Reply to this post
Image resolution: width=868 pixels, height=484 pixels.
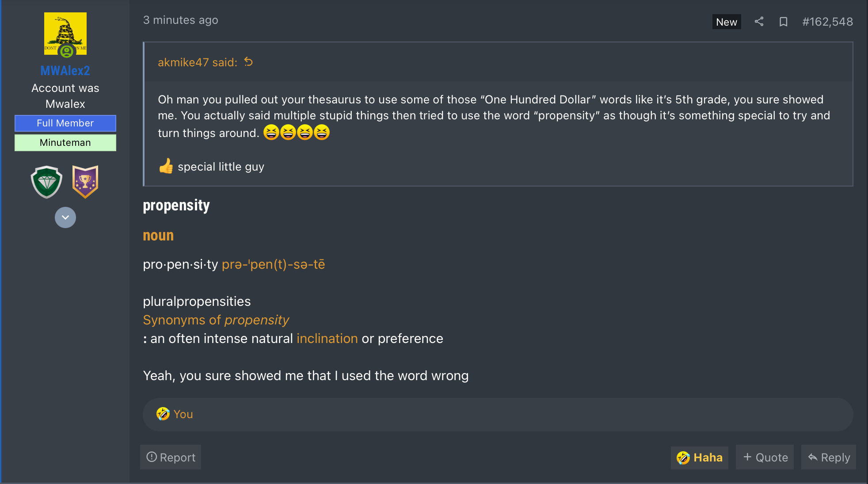click(x=829, y=457)
